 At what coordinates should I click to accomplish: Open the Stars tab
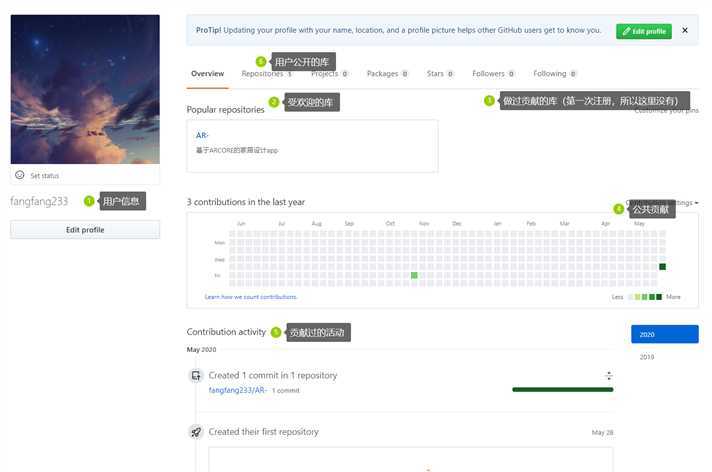pyautogui.click(x=440, y=74)
